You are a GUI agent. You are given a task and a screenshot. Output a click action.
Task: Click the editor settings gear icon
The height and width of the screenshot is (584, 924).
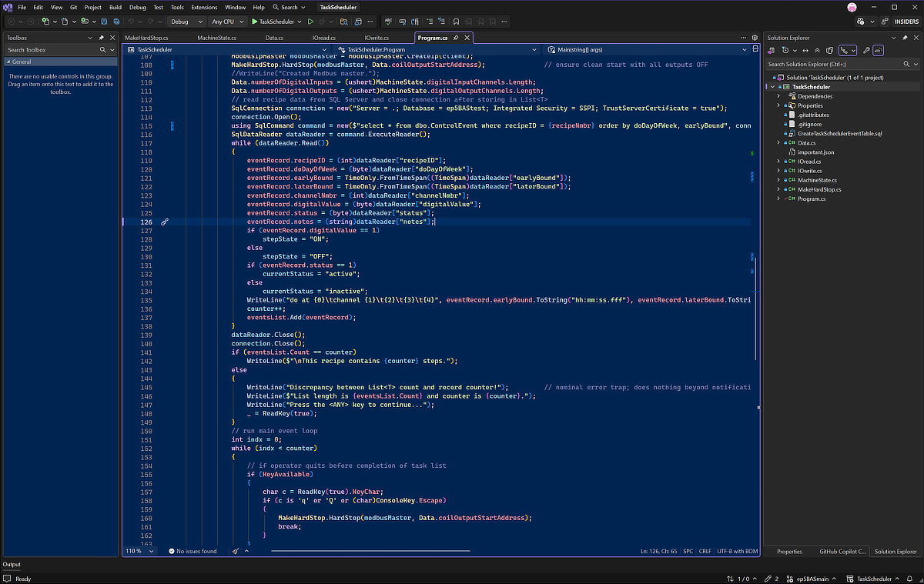[755, 37]
